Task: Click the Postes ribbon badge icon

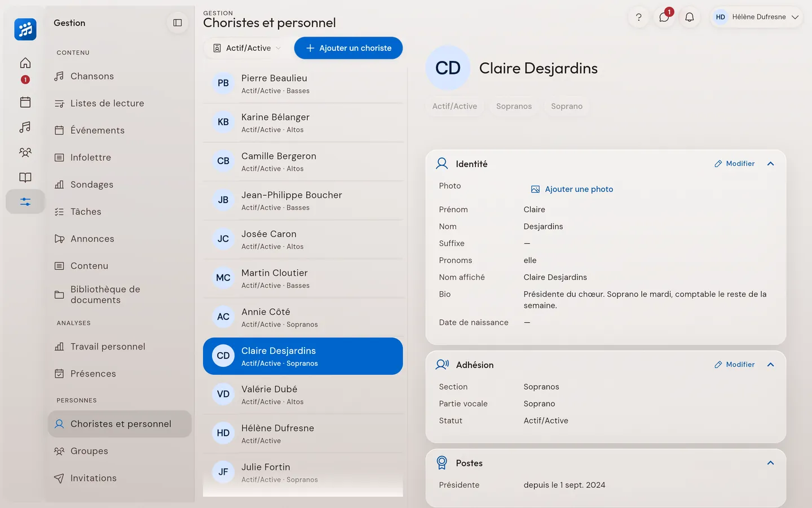Action: pos(442,463)
